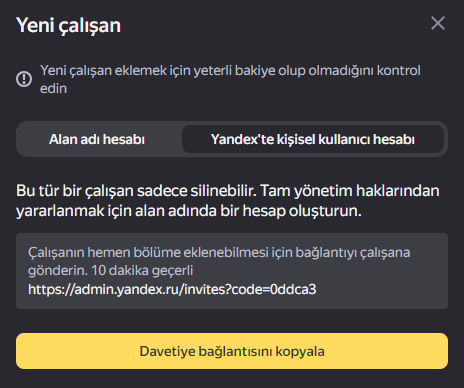The width and height of the screenshot is (464, 388).
Task: Close the Yeni çalışan dialog
Action: click(438, 23)
